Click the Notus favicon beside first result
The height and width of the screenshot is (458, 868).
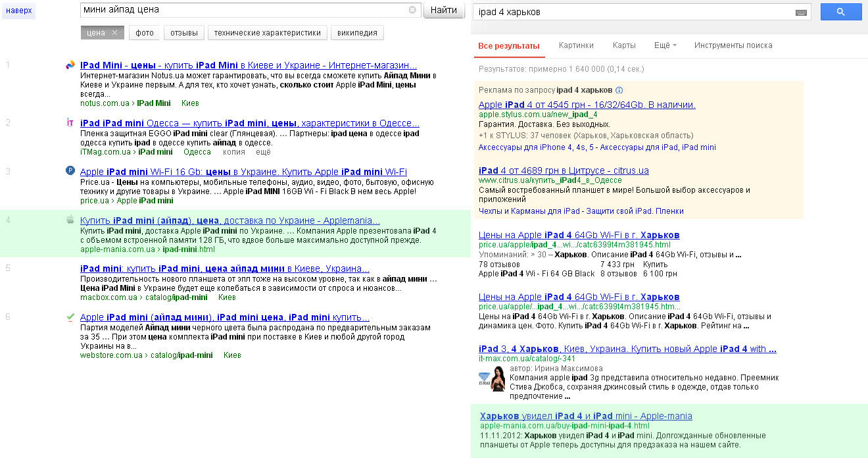click(70, 64)
